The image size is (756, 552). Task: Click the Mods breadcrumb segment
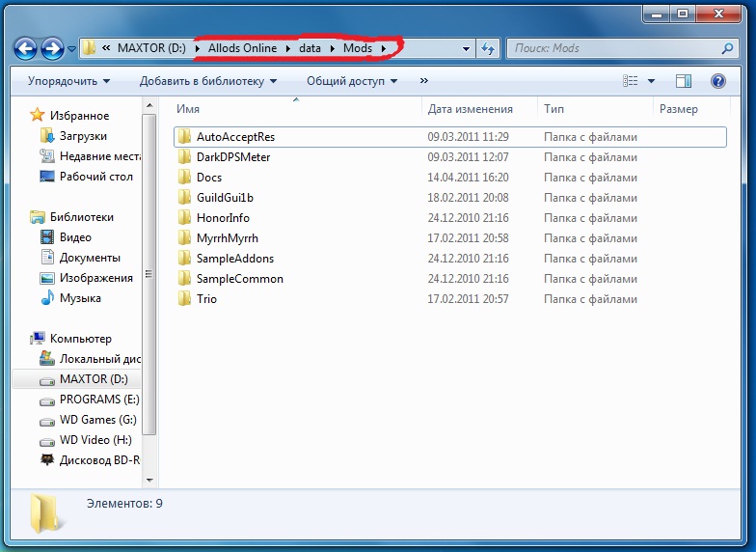click(x=358, y=48)
